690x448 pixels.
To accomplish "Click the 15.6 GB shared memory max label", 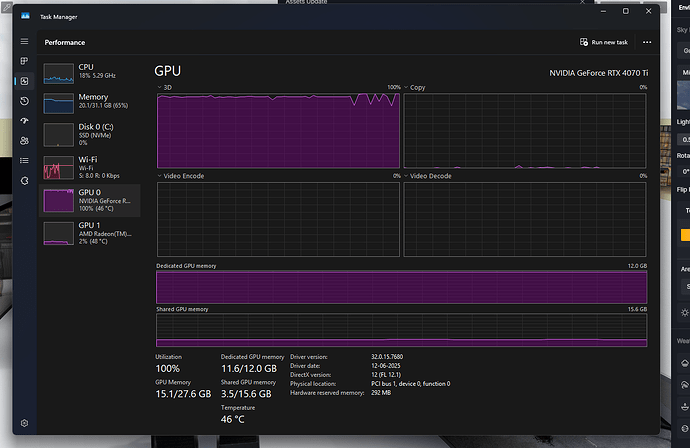I will click(x=637, y=309).
